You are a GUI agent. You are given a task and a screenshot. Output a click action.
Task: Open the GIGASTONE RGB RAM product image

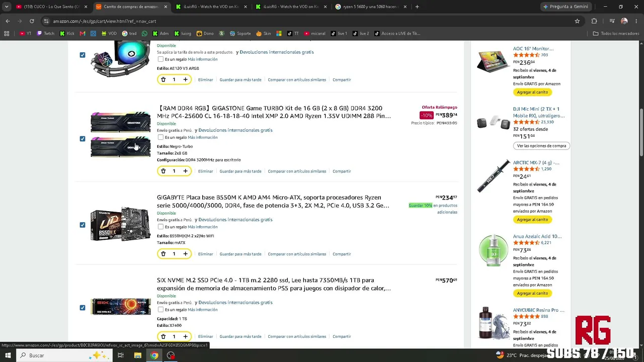[x=120, y=134]
